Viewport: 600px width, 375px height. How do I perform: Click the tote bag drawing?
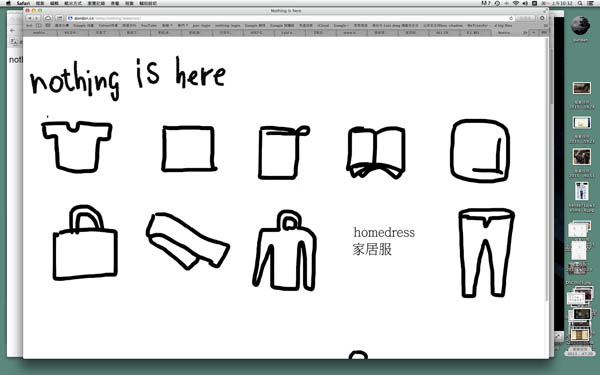tap(85, 243)
